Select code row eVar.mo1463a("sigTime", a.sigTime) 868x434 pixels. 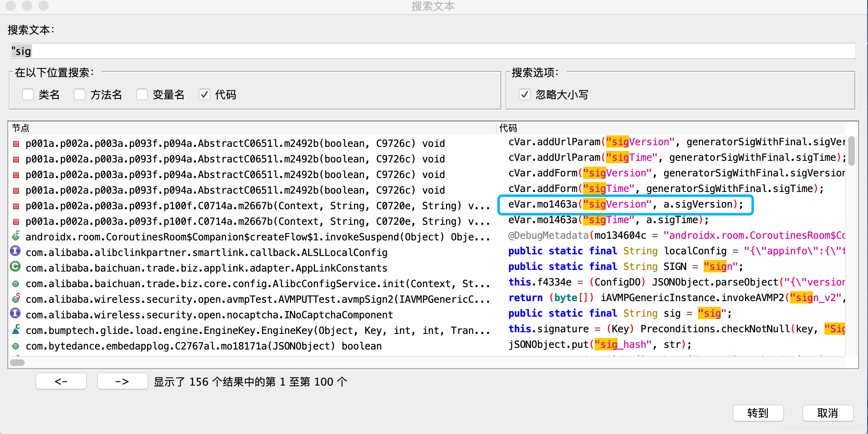click(609, 220)
